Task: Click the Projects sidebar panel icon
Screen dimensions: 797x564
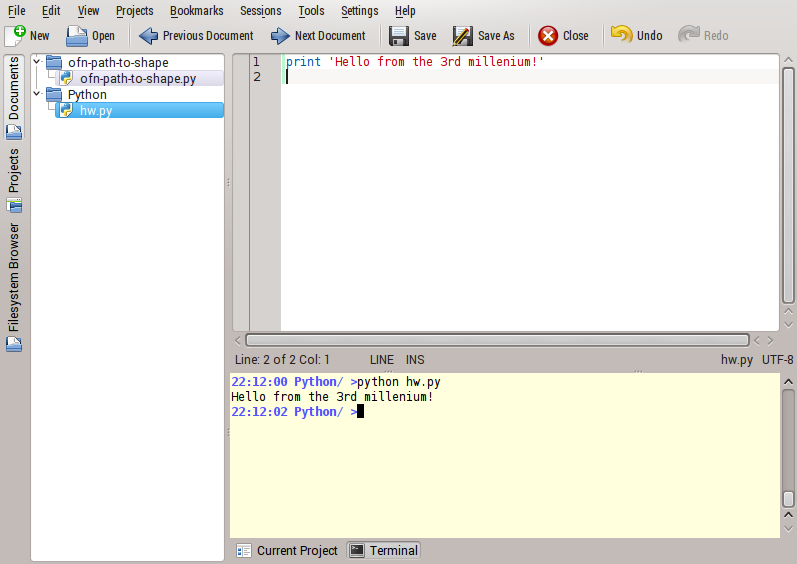Action: [14, 205]
